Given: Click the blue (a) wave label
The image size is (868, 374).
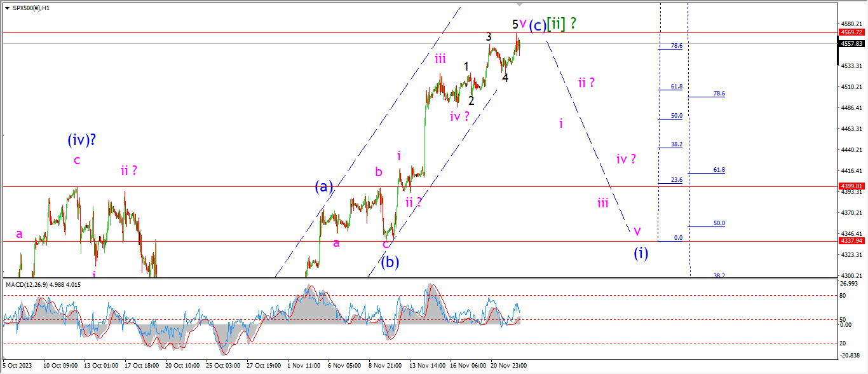Looking at the screenshot, I should pos(324,186).
